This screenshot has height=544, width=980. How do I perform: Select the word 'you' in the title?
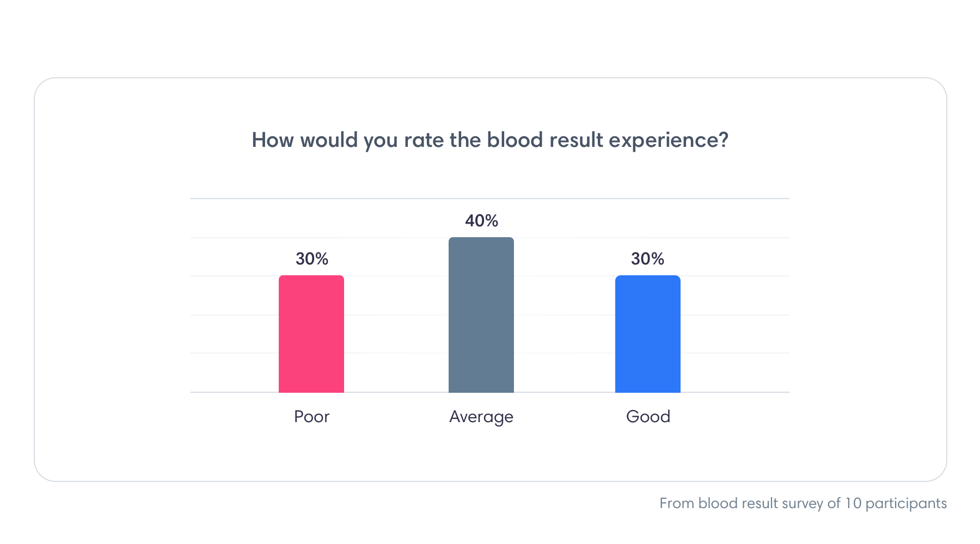[x=381, y=140]
